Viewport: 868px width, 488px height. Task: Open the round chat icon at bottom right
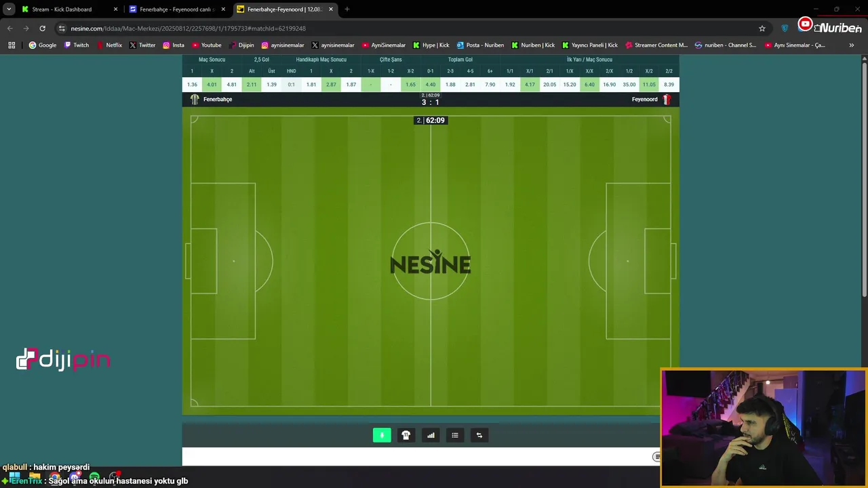(656, 457)
